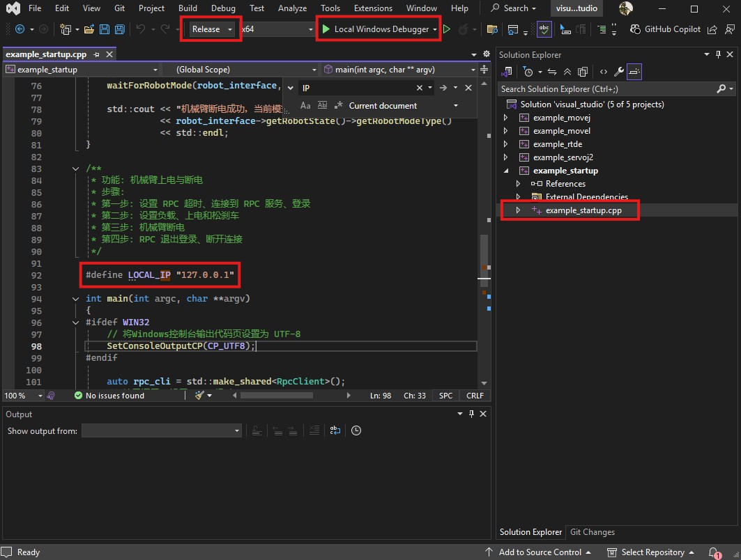Toggle regular expressions in find box
Screen dimensions: 741x560
coord(338,105)
